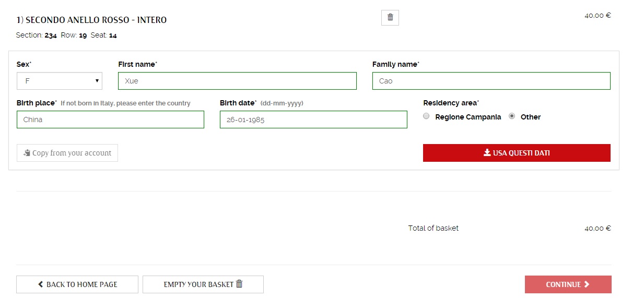Image resolution: width=644 pixels, height=298 pixels.
Task: Focus the Birth place field
Action: pyautogui.click(x=110, y=120)
